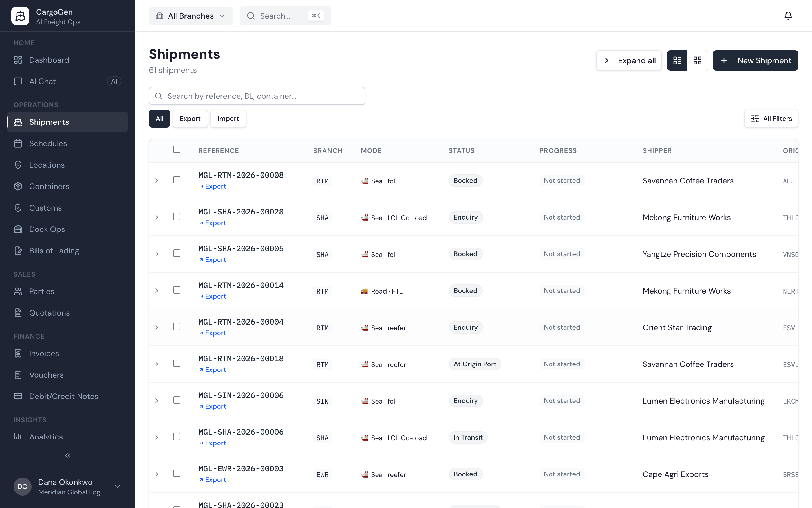This screenshot has height=508, width=812.
Task: Open Dana Okonkwo user menu
Action: tap(67, 487)
